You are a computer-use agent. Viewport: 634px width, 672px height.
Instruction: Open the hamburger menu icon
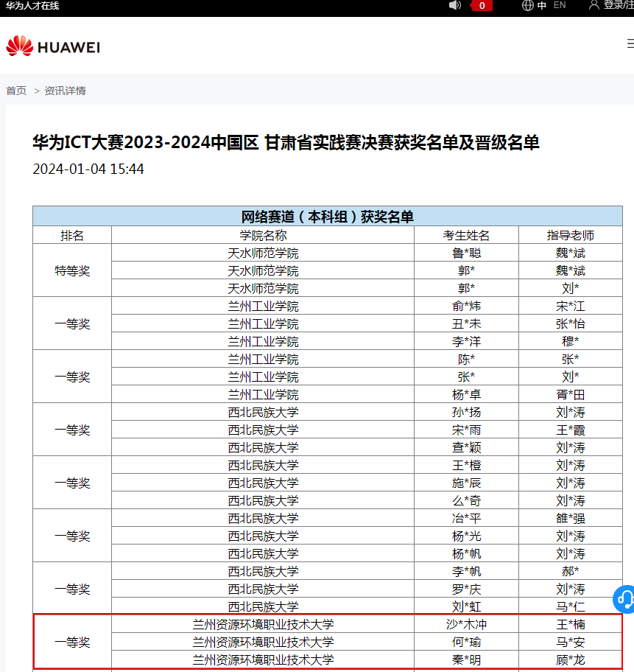click(630, 43)
